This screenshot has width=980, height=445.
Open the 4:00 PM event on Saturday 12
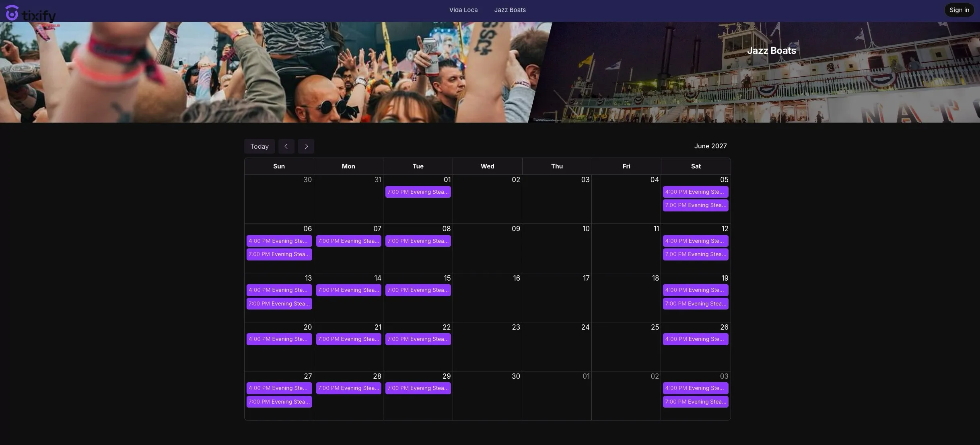pos(696,241)
